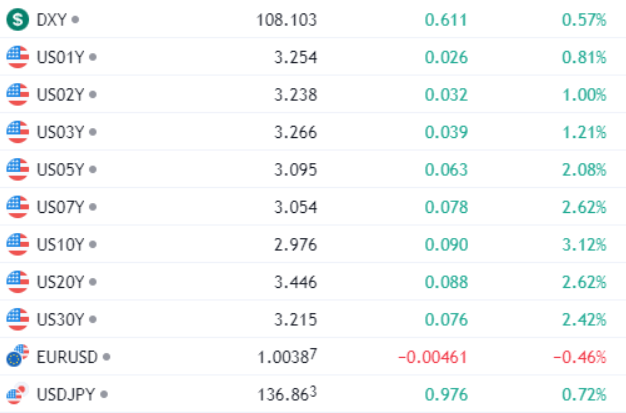Click the gray status dot next to DXY

click(x=75, y=19)
